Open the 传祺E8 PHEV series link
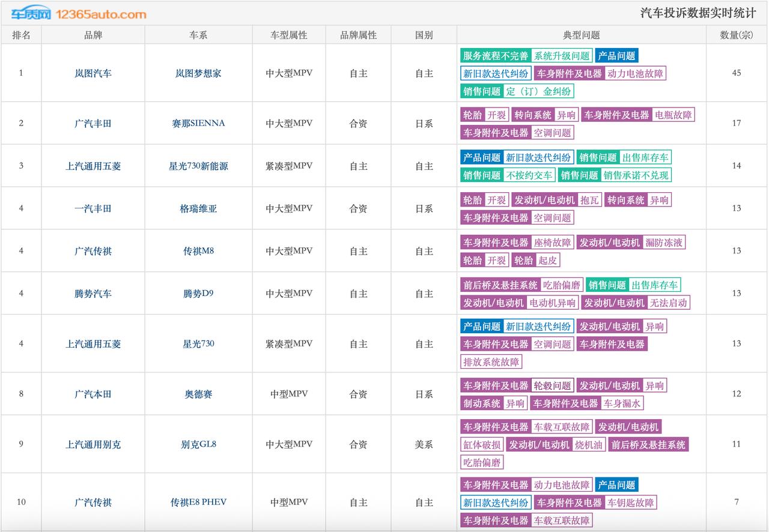Viewport: 769px width, 532px height. tap(198, 502)
